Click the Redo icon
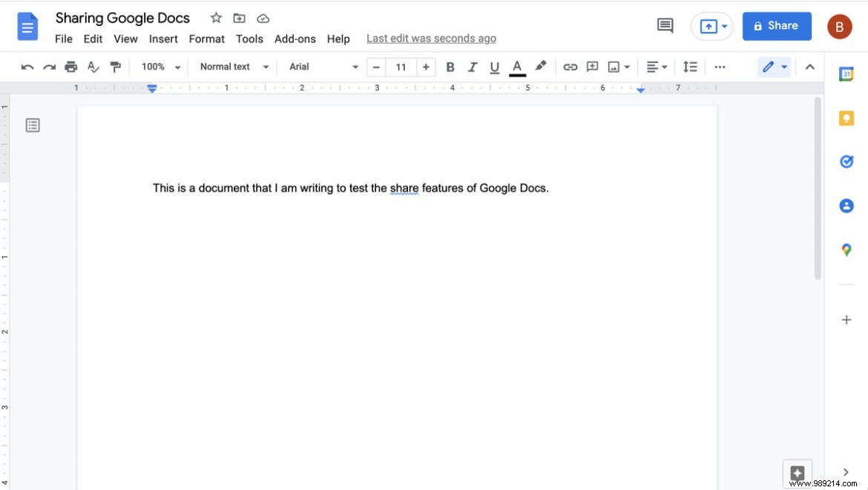The height and width of the screenshot is (490, 868). [49, 66]
